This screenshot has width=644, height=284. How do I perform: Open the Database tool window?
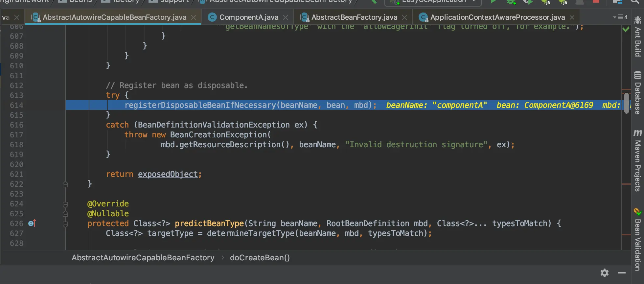click(x=637, y=93)
